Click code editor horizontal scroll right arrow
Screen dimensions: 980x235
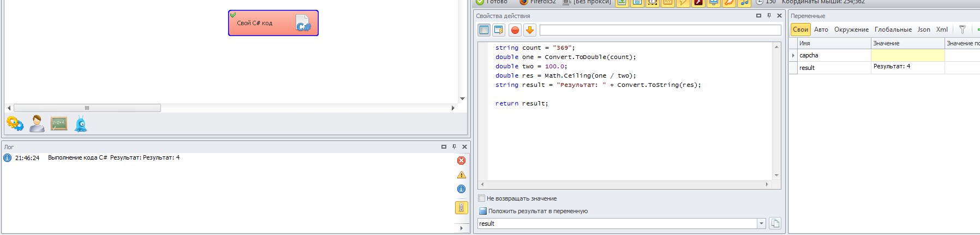767,185
